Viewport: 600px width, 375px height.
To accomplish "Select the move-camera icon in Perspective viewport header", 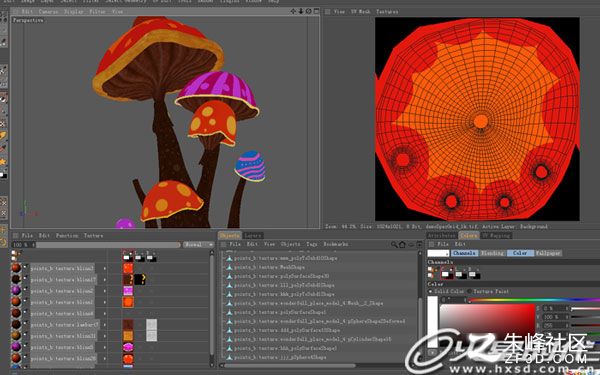I will [293, 11].
